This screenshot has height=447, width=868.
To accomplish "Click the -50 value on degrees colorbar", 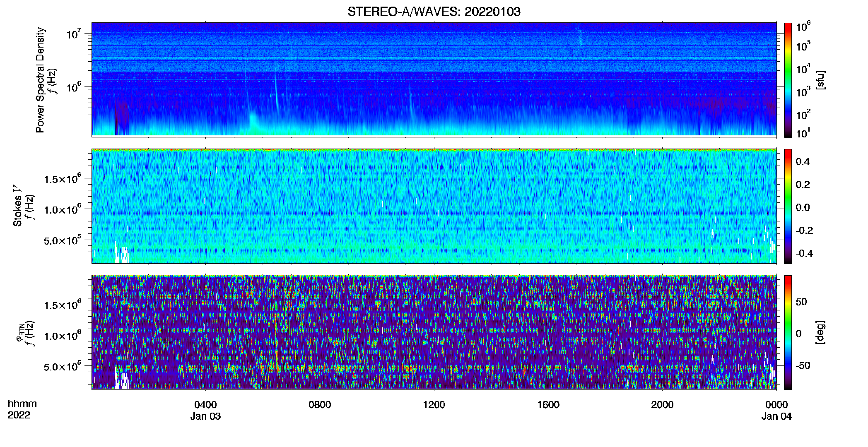I will pyautogui.click(x=803, y=365).
